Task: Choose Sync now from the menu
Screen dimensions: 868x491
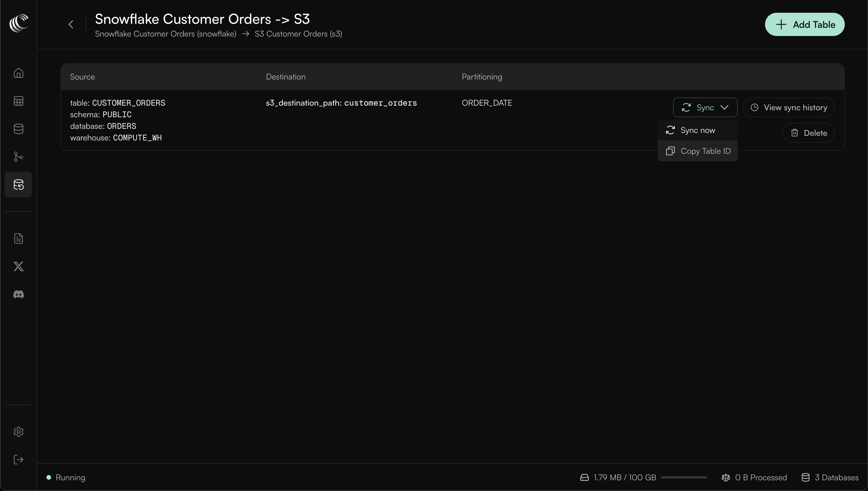Action: 697,130
